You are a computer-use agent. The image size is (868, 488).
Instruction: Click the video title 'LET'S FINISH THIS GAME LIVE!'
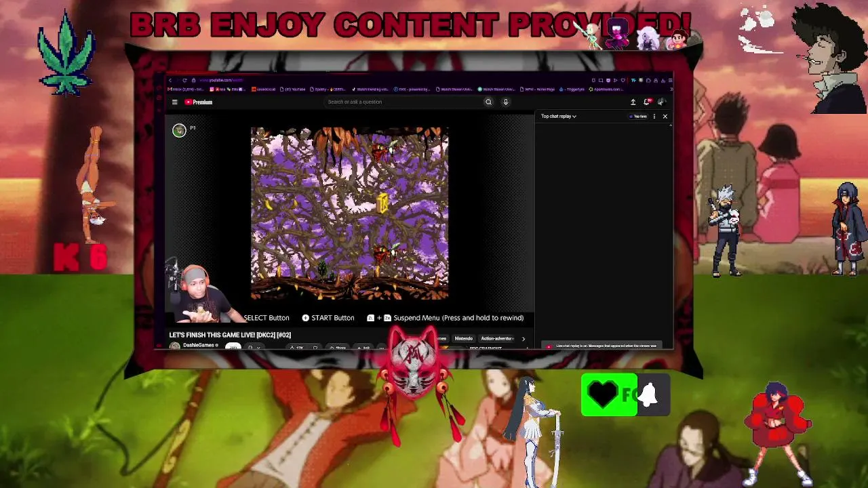[230, 335]
